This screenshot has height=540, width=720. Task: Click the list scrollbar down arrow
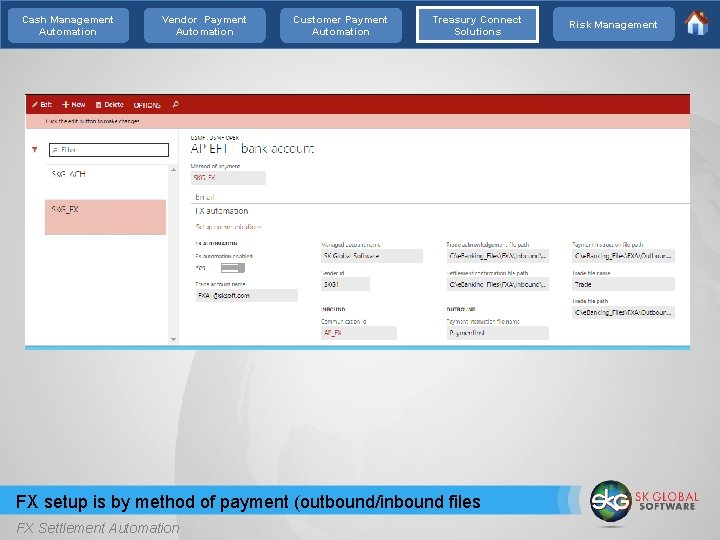[174, 339]
